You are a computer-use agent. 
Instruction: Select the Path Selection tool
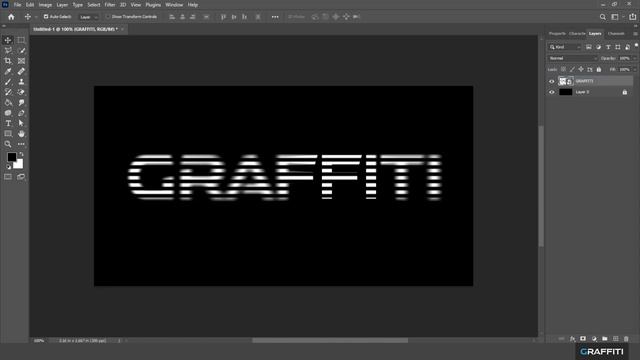[x=21, y=123]
